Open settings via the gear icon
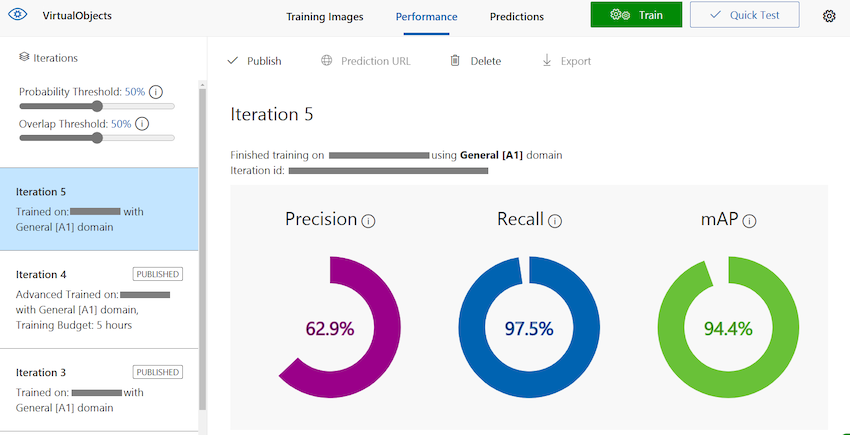Viewport: 850px width, 435px height. tap(829, 16)
